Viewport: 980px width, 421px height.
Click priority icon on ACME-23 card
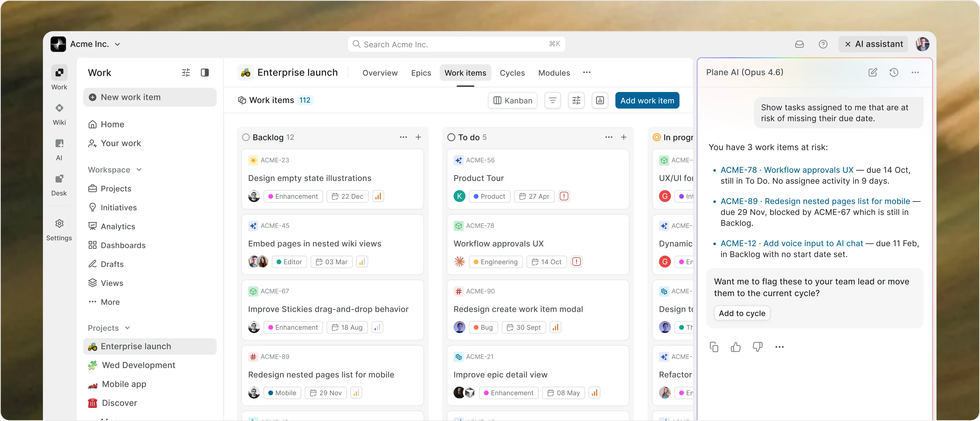tap(378, 196)
